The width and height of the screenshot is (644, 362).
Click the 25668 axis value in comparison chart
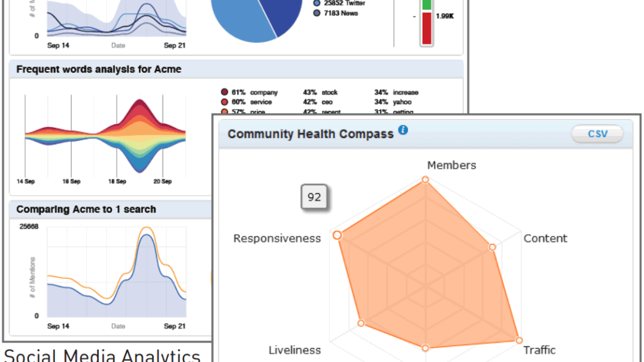click(29, 227)
